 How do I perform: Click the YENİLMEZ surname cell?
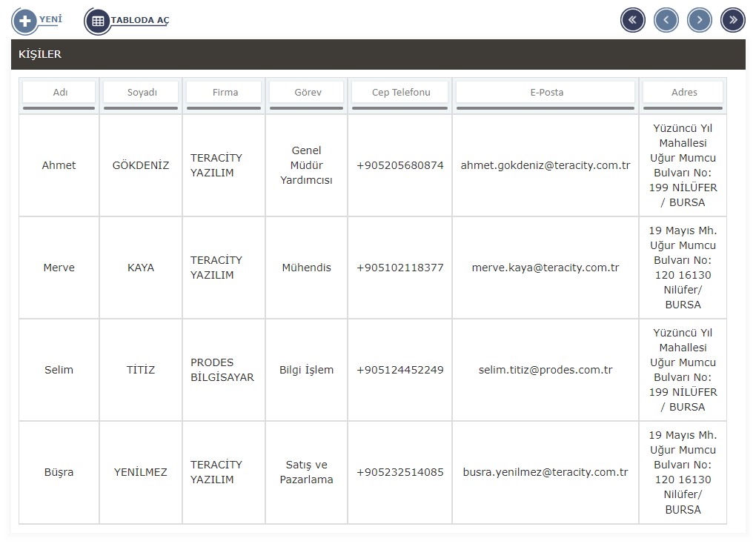click(x=141, y=472)
